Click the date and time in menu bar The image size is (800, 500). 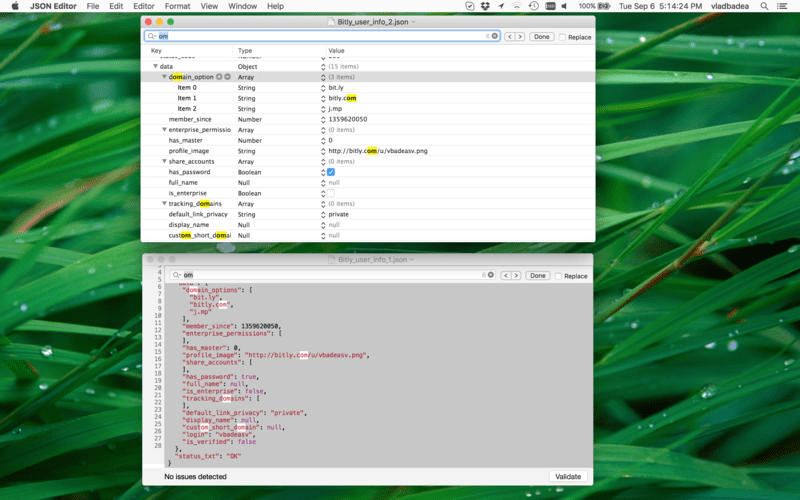(x=661, y=6)
